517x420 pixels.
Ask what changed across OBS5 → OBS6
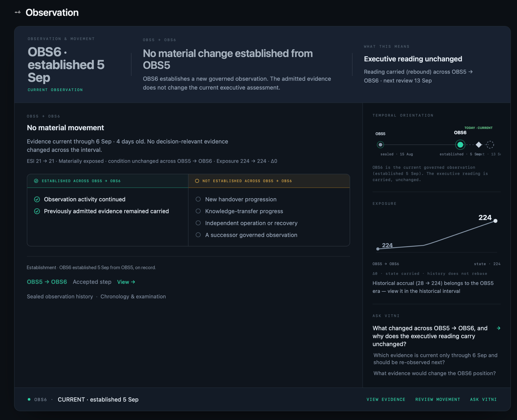pos(430,336)
